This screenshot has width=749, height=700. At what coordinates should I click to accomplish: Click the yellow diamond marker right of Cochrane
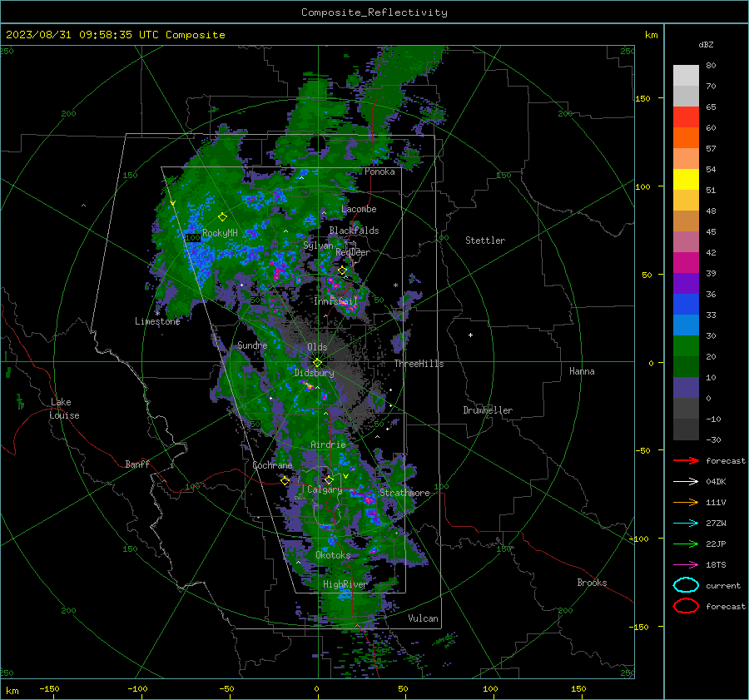285,481
